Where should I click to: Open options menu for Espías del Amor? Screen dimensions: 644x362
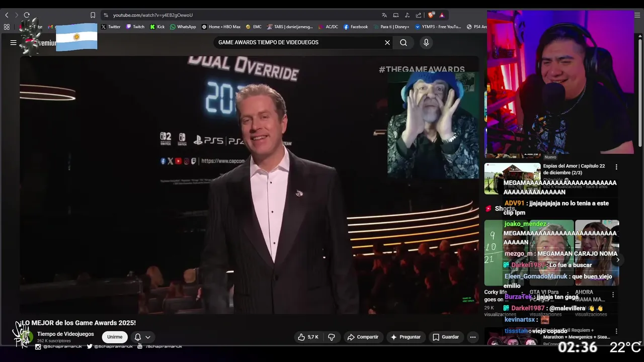(616, 167)
